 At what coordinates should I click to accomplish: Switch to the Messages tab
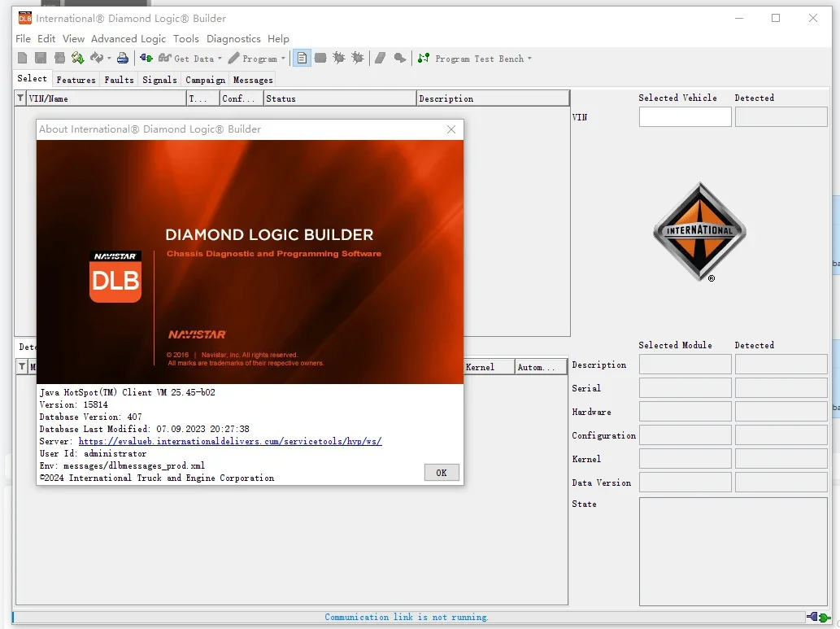coord(253,80)
